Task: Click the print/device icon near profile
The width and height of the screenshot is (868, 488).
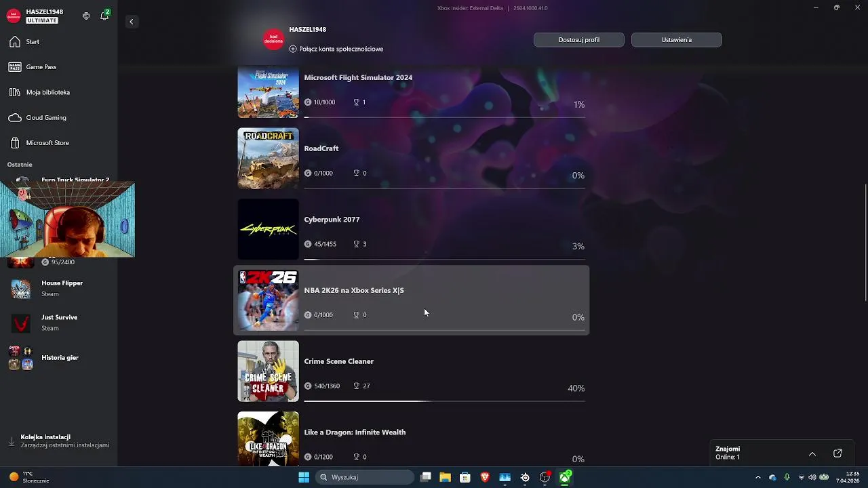Action: tap(86, 16)
